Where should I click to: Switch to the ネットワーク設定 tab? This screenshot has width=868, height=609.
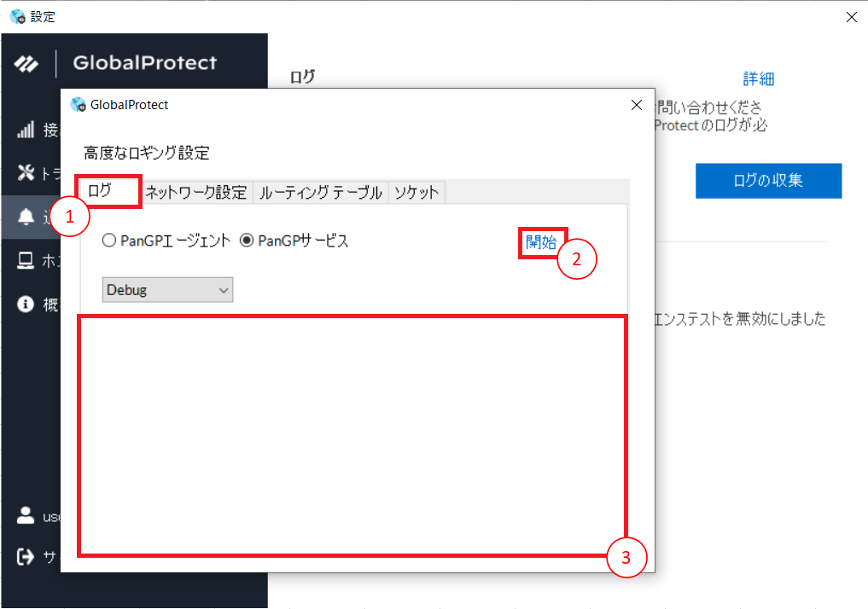click(196, 193)
